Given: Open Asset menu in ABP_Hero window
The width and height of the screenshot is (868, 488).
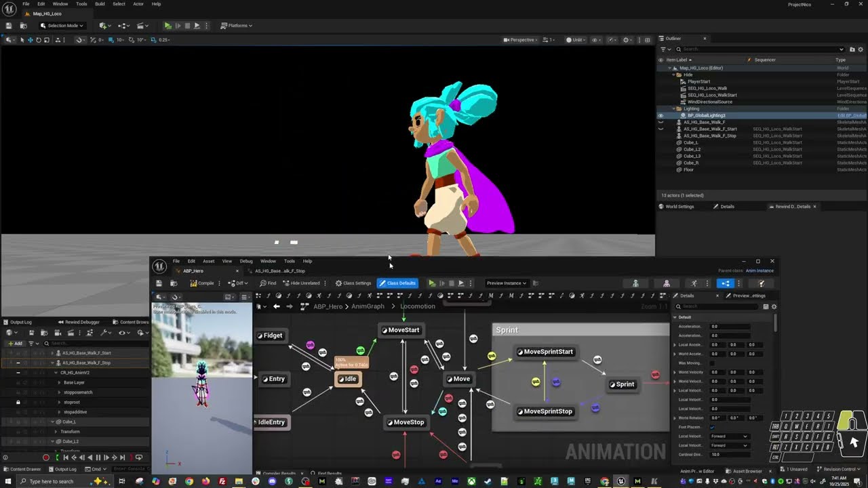Looking at the screenshot, I should tap(208, 261).
